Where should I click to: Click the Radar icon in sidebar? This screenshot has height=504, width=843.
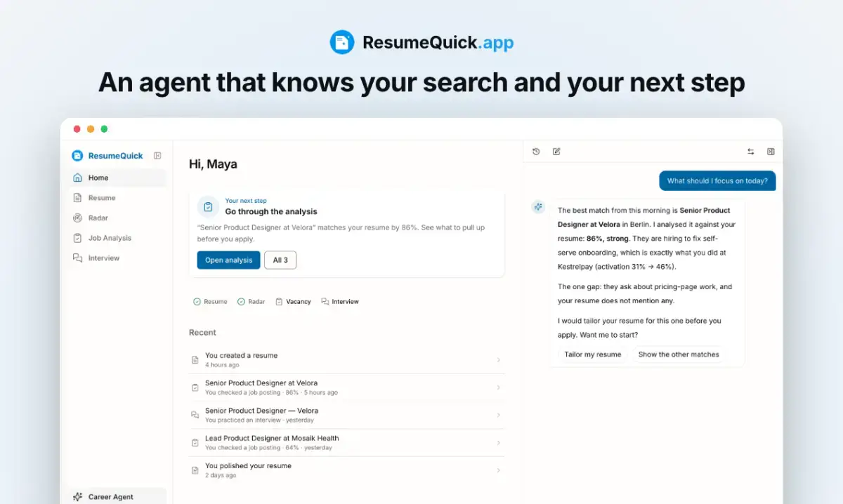[78, 218]
